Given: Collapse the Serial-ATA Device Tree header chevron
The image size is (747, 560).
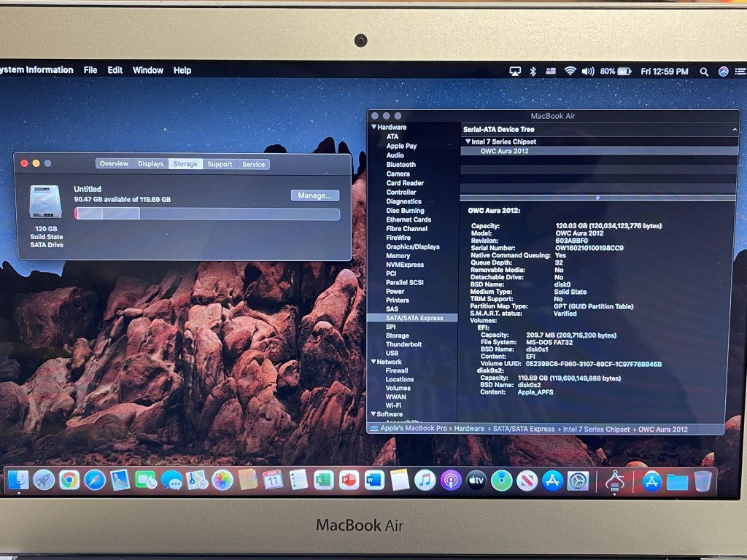Looking at the screenshot, I should click(x=735, y=129).
